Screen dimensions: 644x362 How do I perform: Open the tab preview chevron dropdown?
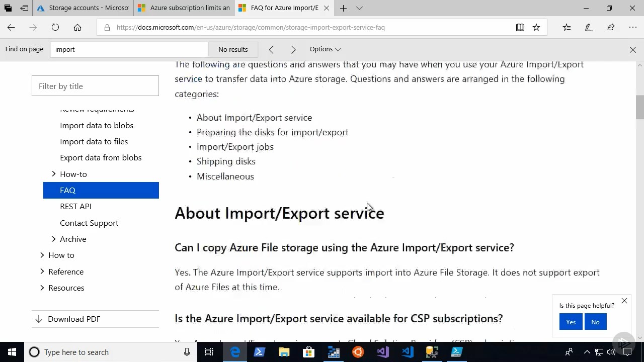tap(359, 8)
